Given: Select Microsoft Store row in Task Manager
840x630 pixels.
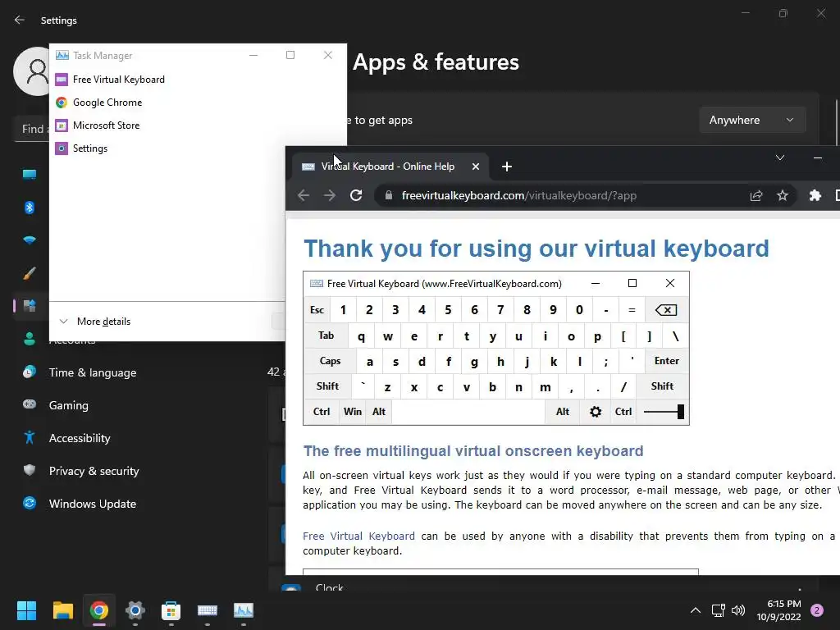Looking at the screenshot, I should [198, 126].
